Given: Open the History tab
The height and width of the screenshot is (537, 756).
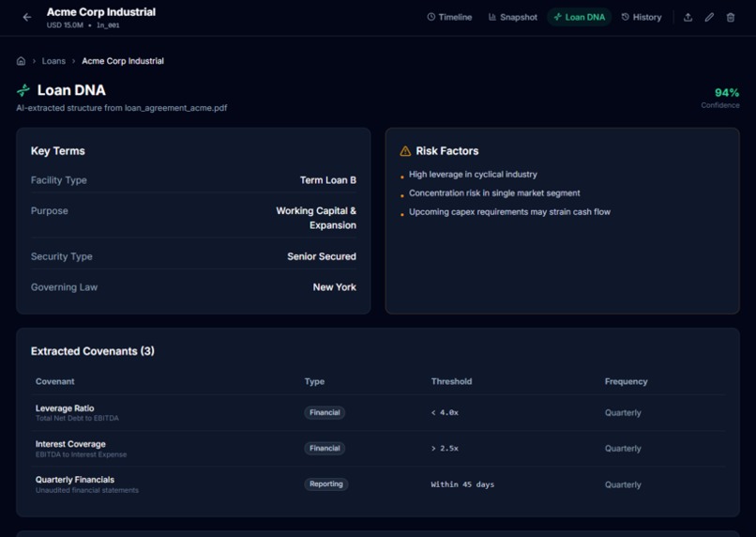Looking at the screenshot, I should tap(642, 18).
